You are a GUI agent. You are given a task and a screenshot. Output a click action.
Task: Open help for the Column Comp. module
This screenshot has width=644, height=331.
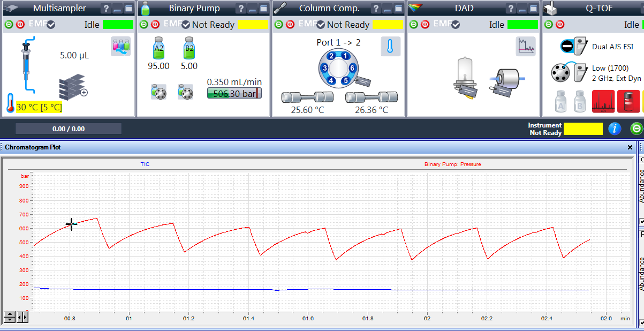coord(375,8)
